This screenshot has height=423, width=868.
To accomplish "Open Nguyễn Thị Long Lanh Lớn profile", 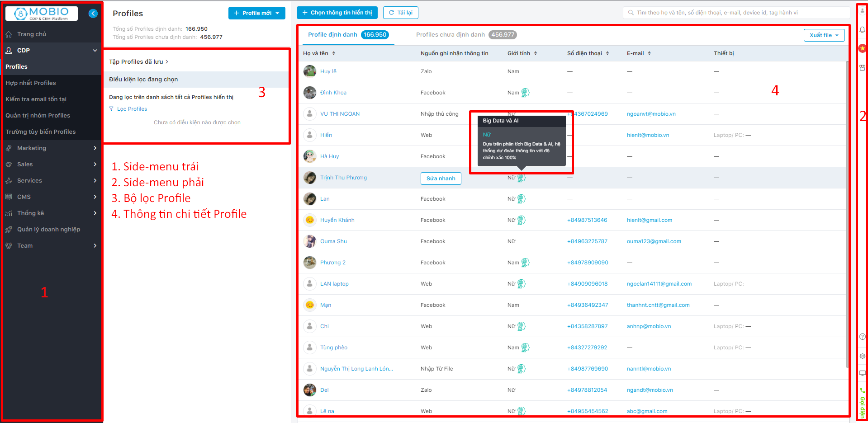I will (356, 369).
